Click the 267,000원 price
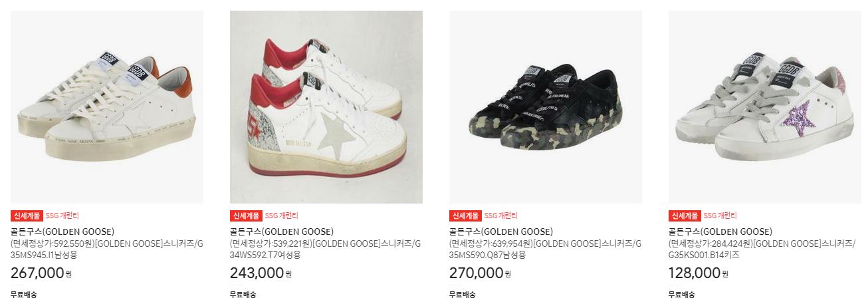 click(41, 273)
